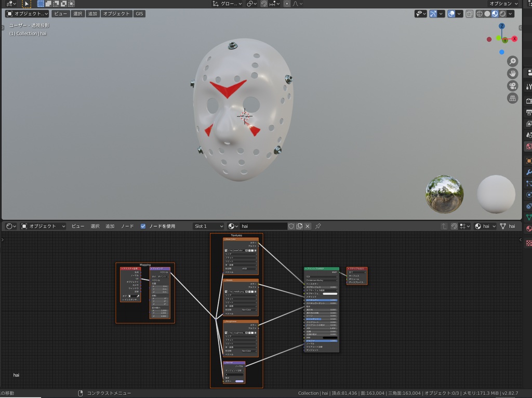Viewport: 532px width, 398px height.
Task: Click the Z axis on the navigation gizmo
Action: tap(501, 26)
